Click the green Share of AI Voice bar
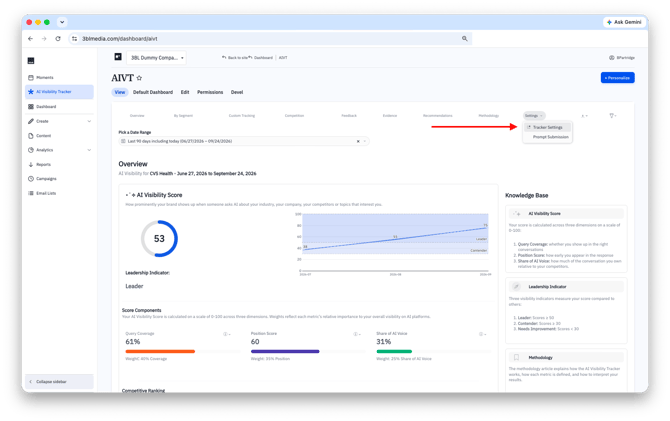This screenshot has height=421, width=670. click(394, 352)
